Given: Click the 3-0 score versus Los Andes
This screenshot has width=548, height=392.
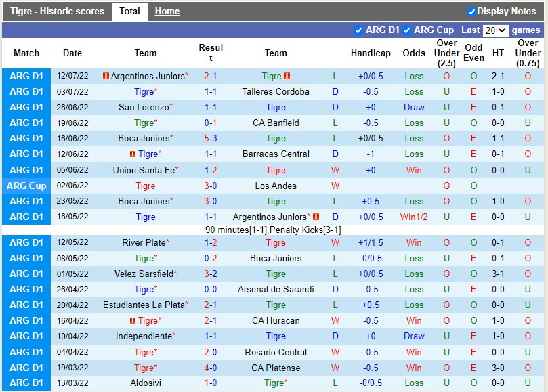Looking at the screenshot, I should pyautogui.click(x=211, y=186).
